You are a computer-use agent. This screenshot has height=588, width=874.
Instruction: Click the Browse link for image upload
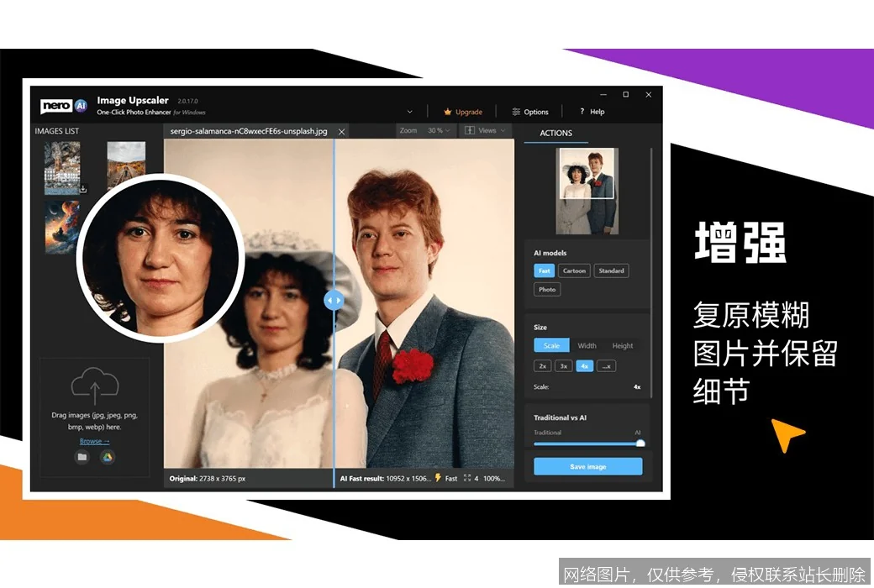pyautogui.click(x=92, y=440)
